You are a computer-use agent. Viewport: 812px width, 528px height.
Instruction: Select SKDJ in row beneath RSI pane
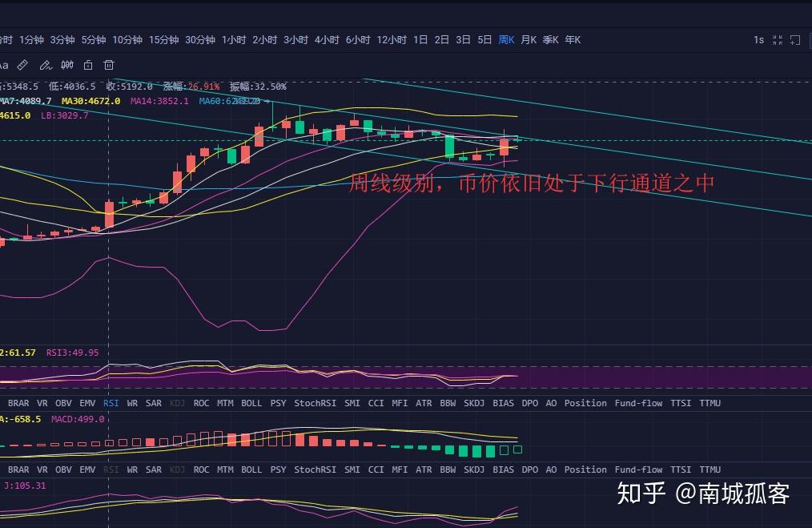pos(474,403)
